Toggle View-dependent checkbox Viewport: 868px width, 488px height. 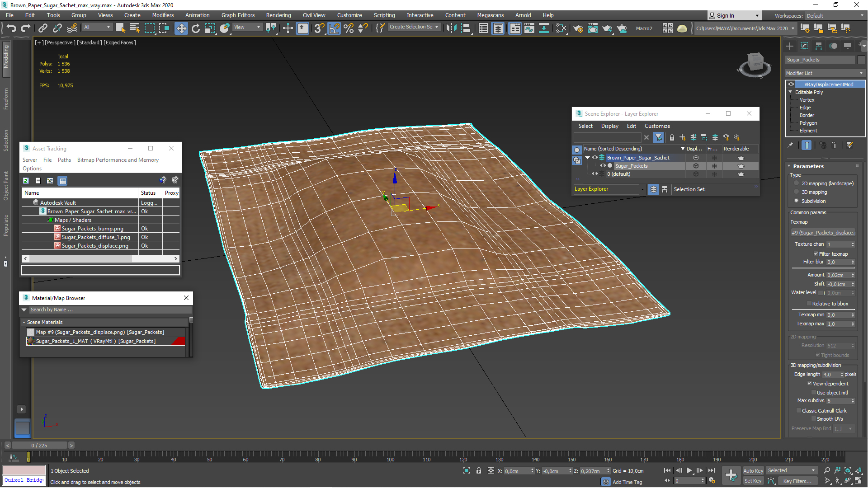coord(810,384)
